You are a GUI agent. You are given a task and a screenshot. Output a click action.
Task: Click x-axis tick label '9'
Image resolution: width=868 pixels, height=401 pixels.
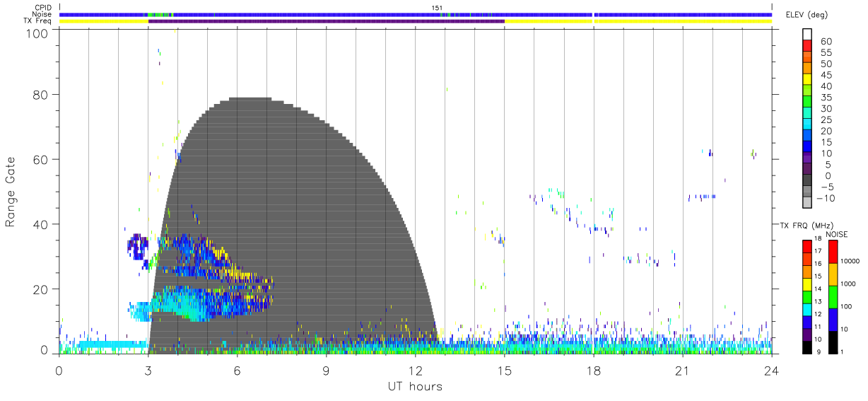coord(326,371)
